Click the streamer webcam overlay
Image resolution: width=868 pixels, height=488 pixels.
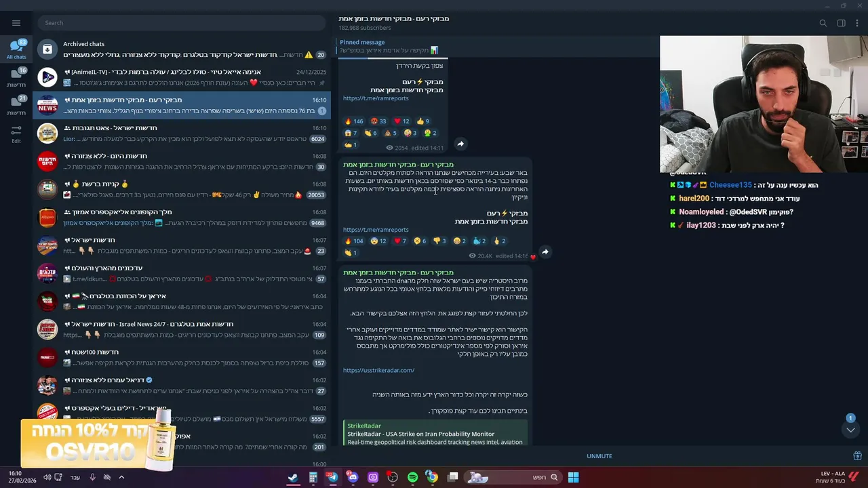764,104
